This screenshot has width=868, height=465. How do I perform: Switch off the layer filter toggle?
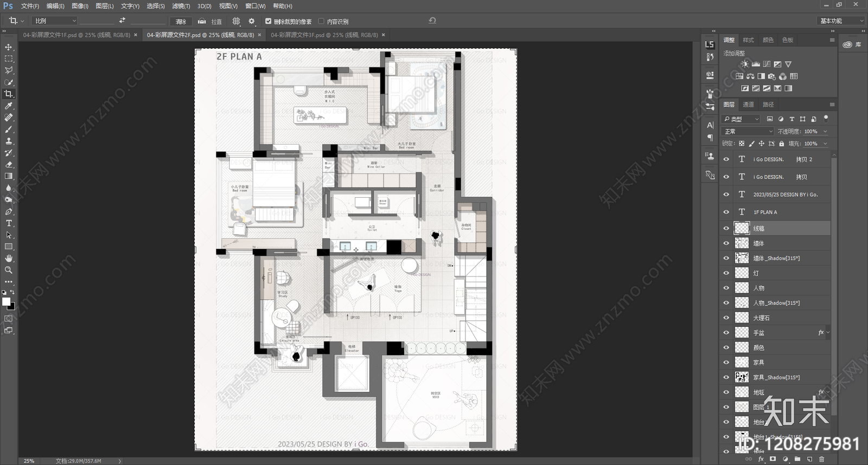tap(826, 118)
